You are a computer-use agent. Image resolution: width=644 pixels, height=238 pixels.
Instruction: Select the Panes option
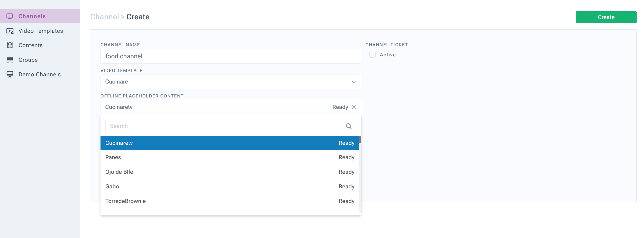pyautogui.click(x=230, y=157)
